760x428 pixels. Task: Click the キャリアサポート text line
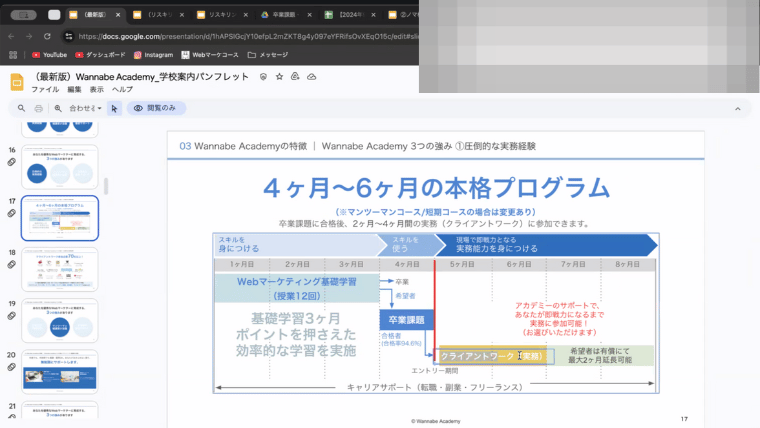[435, 387]
